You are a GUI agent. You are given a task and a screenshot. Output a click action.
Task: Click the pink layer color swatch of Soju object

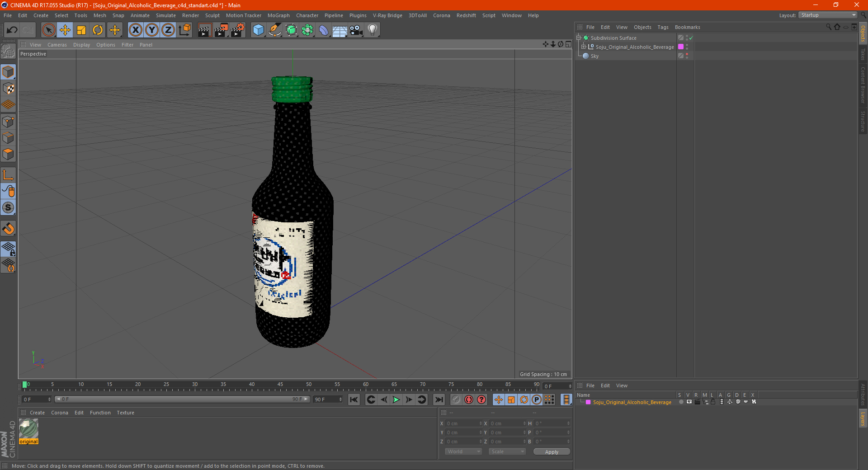click(x=681, y=47)
